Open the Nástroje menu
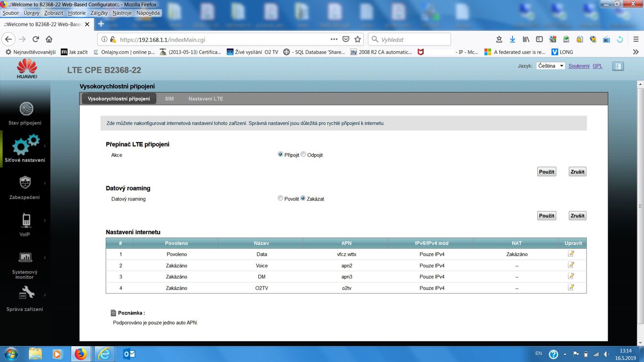Viewport: 644px width, 362px height. [x=122, y=13]
